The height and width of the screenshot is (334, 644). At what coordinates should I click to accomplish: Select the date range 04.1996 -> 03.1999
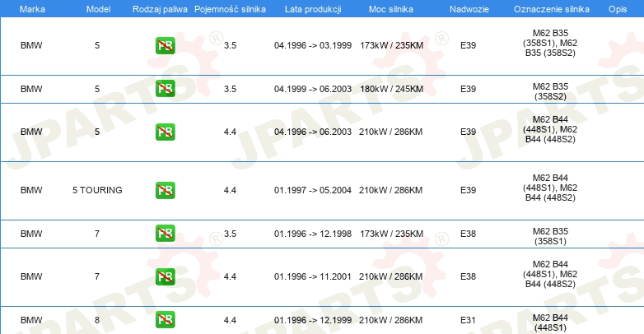coord(313,45)
